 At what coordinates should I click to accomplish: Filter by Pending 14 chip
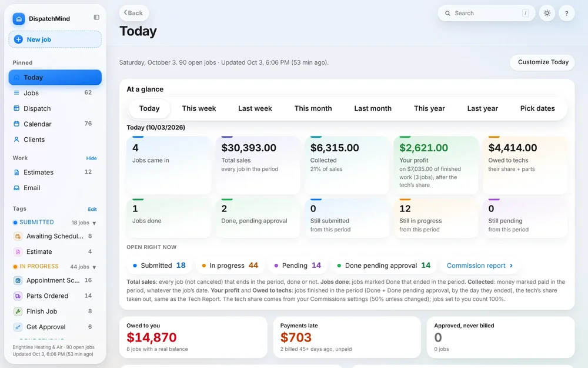(298, 266)
